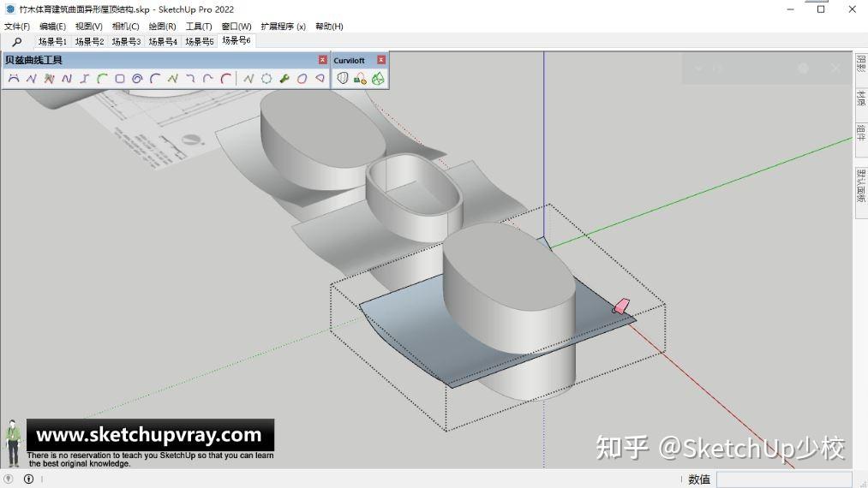
Task: Choose the red-green scribbled polyline divider tool
Action: (x=49, y=79)
